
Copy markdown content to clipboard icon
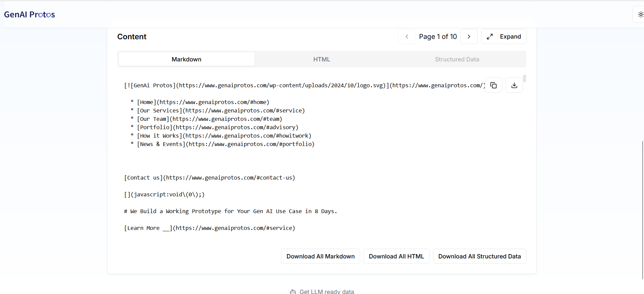pyautogui.click(x=493, y=85)
